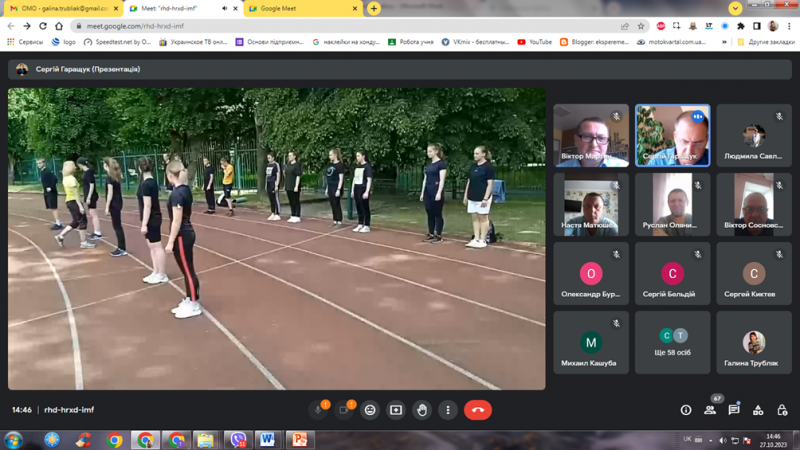800x450 pixels.
Task: Select Галина Трубляк participant tile
Action: tap(754, 342)
